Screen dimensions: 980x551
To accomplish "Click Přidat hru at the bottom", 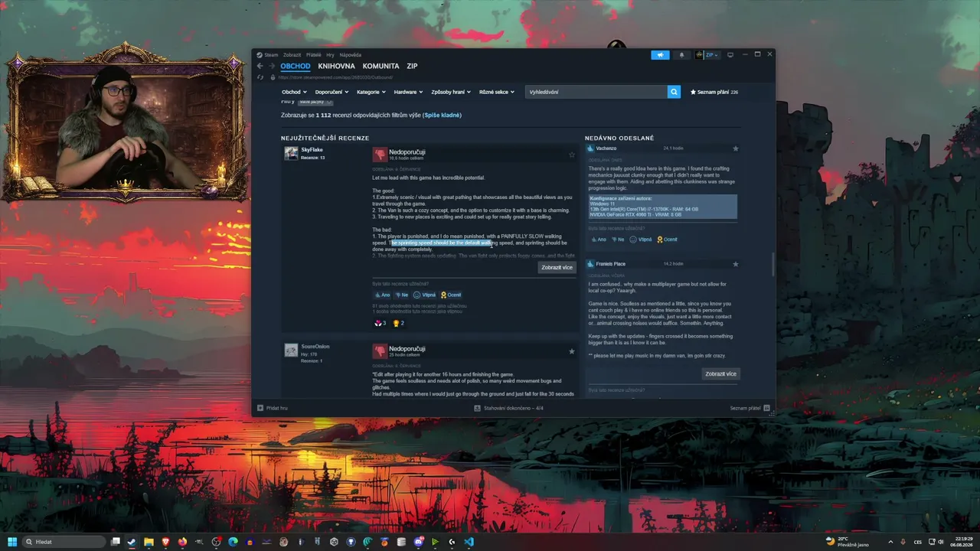I will [x=273, y=408].
